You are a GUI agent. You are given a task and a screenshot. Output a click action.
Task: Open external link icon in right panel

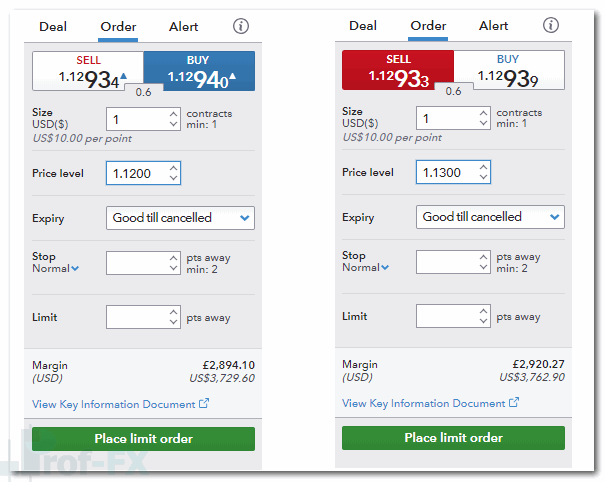click(514, 403)
